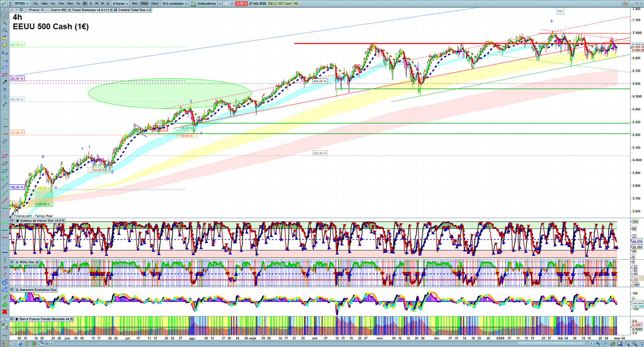
Task: Click the Barra Fuerza Fondo Mercado v4 label
Action: (x=46, y=319)
